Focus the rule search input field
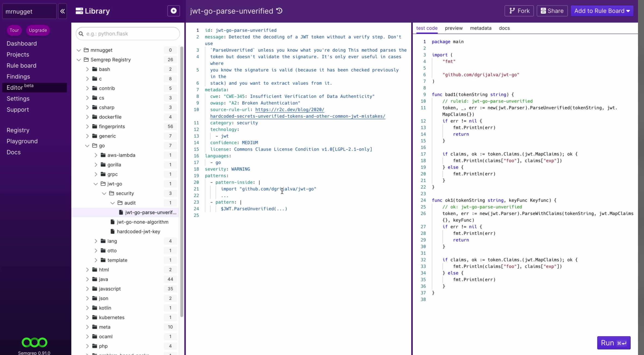644x355 pixels. 131,34
